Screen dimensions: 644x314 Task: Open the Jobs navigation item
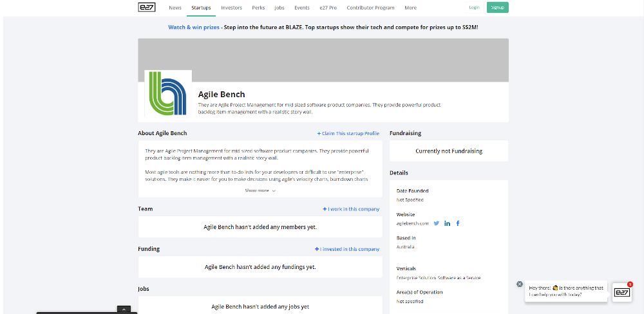click(279, 8)
